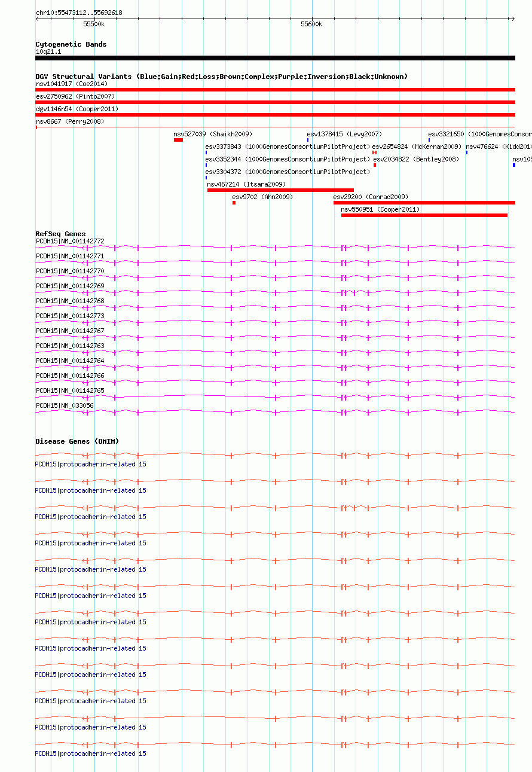Open the Cytogenetic Bands track title
The width and height of the screenshot is (532, 772).
click(x=71, y=44)
